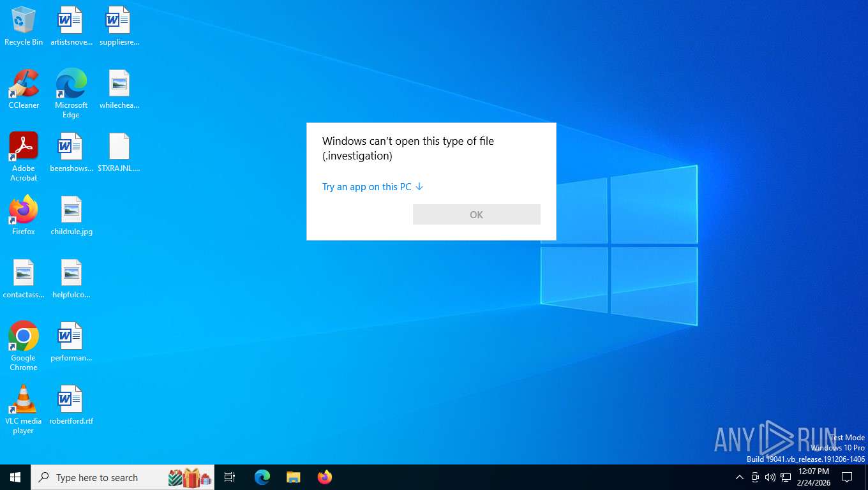Select the Google Chrome desktop shortcut

pyautogui.click(x=24, y=346)
